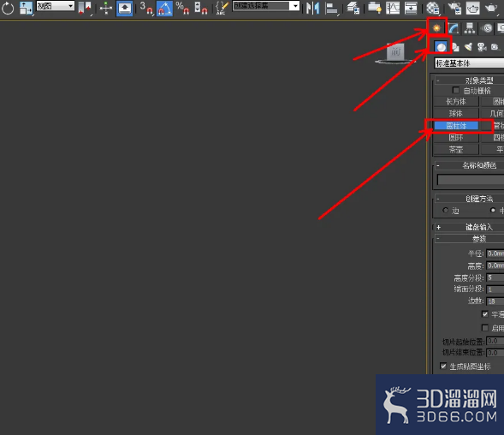Click the Render Production teapot
Viewport: 504px width, 435px height.
491,8
